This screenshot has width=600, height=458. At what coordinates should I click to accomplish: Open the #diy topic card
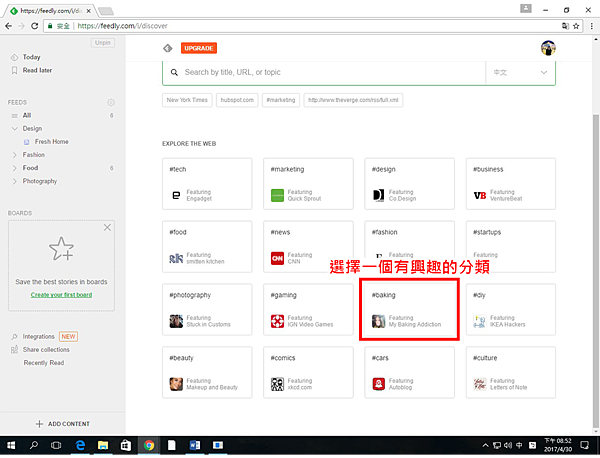tap(510, 310)
